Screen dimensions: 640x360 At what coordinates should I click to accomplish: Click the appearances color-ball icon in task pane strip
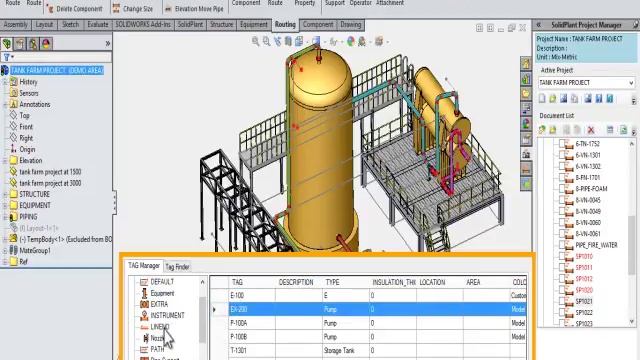526,124
